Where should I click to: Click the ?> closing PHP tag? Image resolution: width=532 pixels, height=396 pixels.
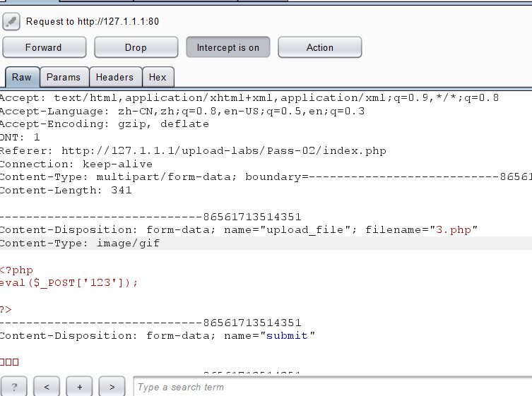coord(6,309)
